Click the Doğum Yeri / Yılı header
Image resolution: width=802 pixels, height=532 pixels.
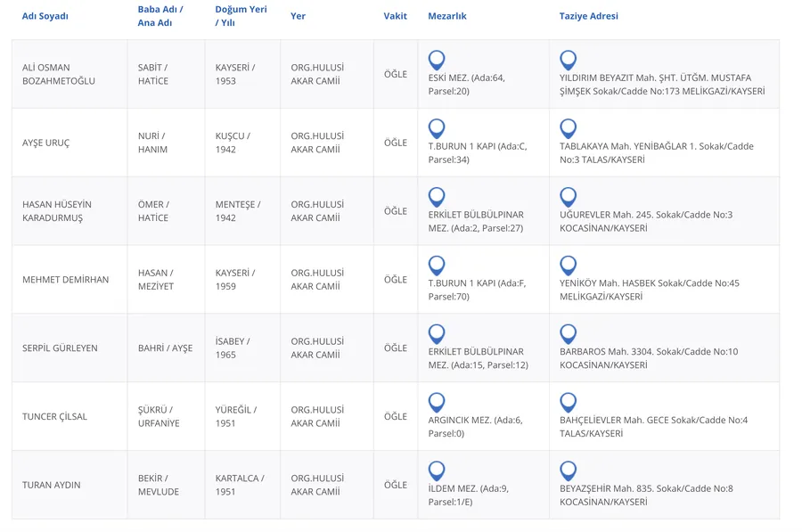241,16
